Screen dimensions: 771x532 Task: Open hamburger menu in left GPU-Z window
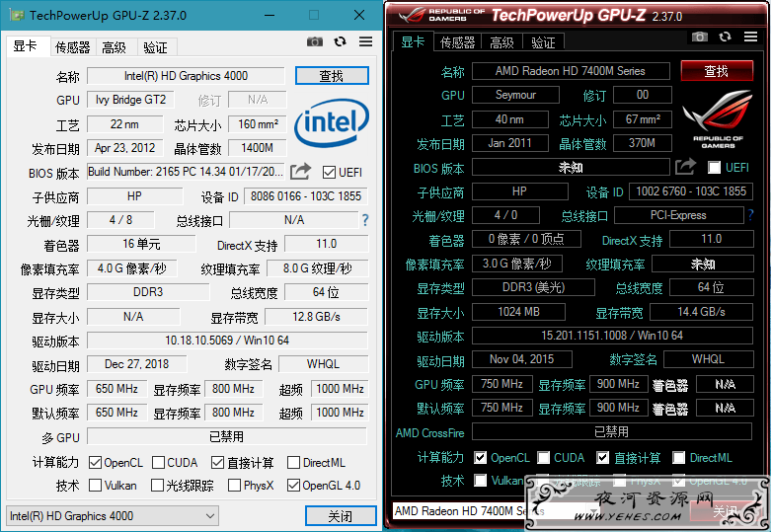[365, 41]
